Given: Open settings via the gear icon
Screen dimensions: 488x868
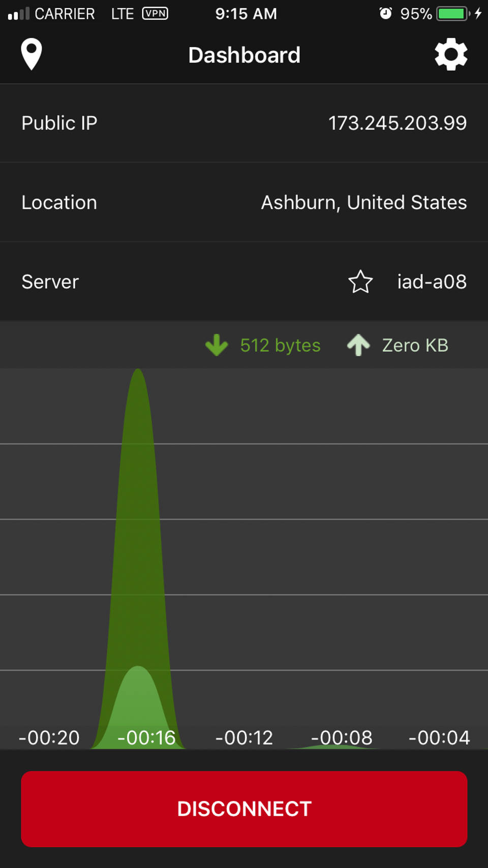Looking at the screenshot, I should [x=451, y=54].
